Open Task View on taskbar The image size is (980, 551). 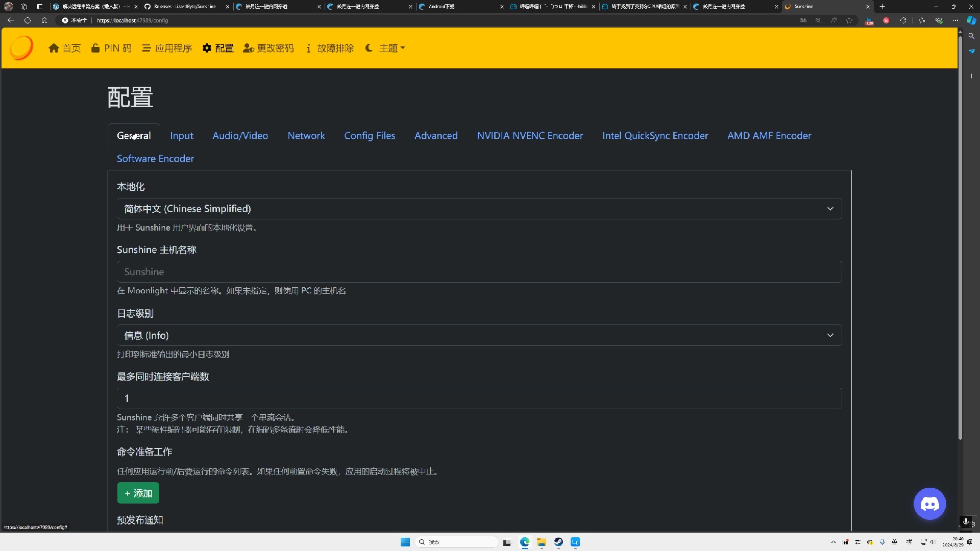[507, 542]
